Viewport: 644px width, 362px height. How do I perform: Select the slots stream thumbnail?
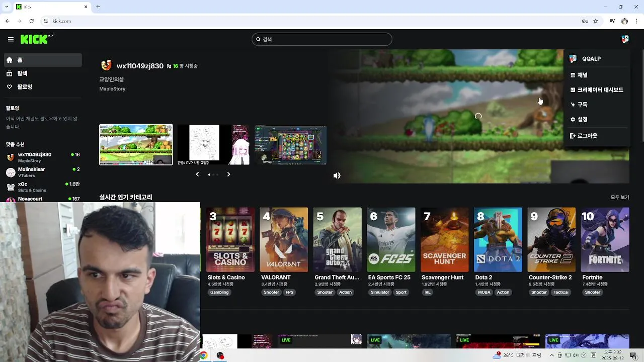click(x=290, y=145)
